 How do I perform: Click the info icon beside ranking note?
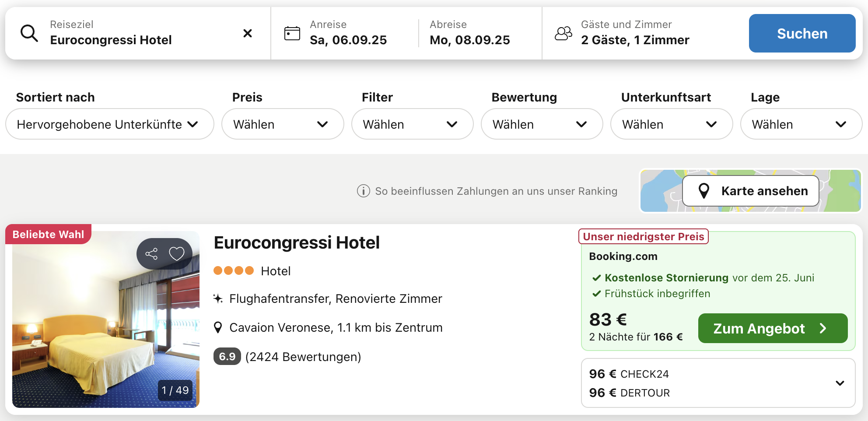[x=364, y=191]
